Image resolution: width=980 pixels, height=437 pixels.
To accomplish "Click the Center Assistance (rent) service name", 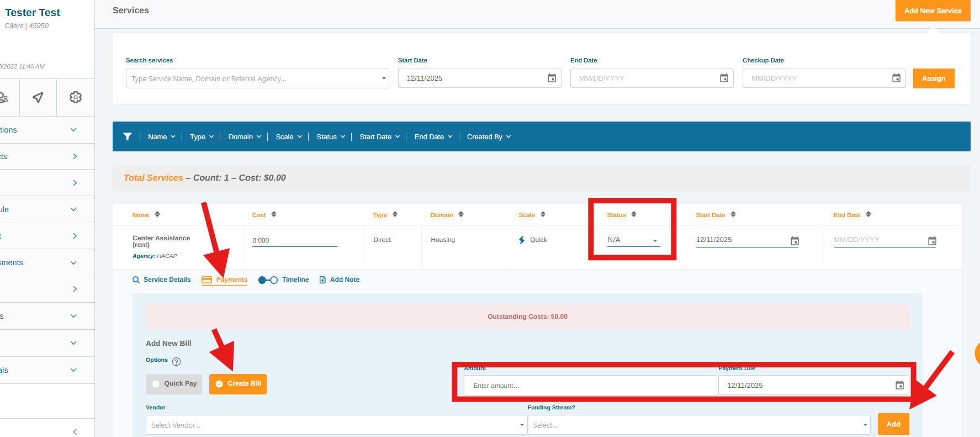I will [161, 241].
